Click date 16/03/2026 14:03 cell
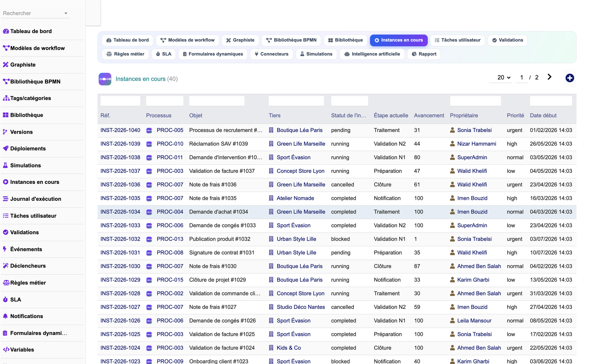Screen dimensions: 589x364 (551, 198)
